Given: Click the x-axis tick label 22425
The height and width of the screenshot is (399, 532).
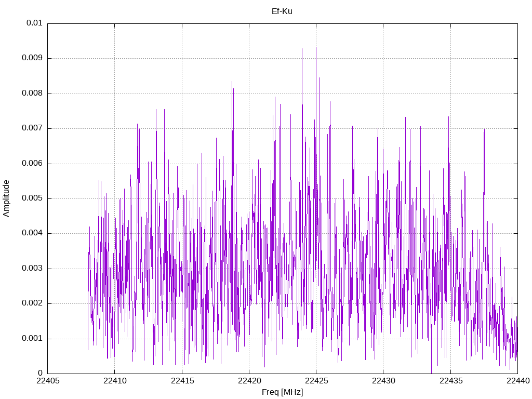Looking at the screenshot, I should (316, 381).
